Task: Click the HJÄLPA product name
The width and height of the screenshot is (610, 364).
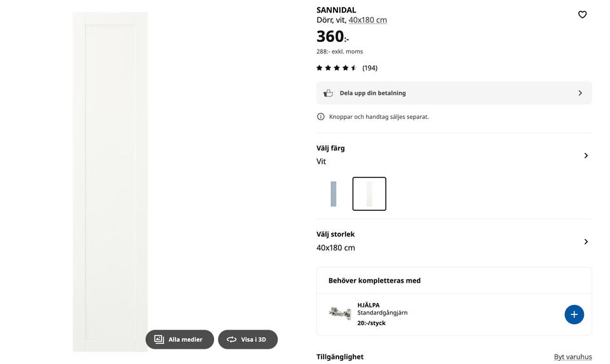Action: point(369,305)
